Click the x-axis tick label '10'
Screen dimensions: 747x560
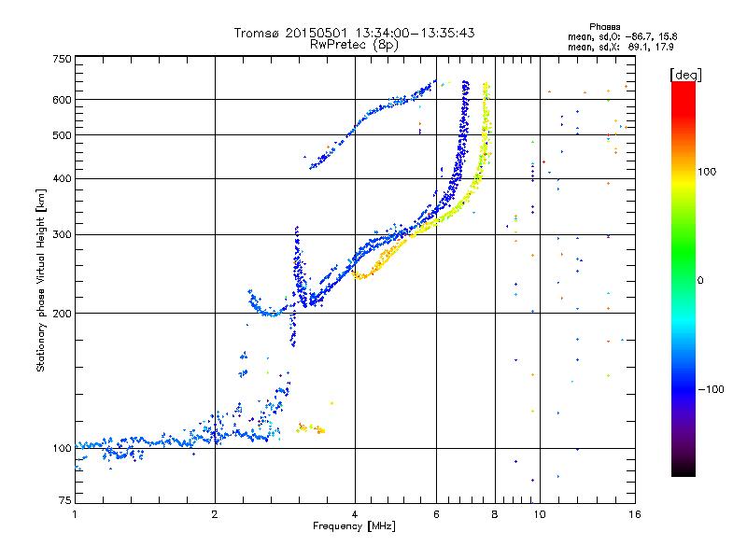pos(540,514)
